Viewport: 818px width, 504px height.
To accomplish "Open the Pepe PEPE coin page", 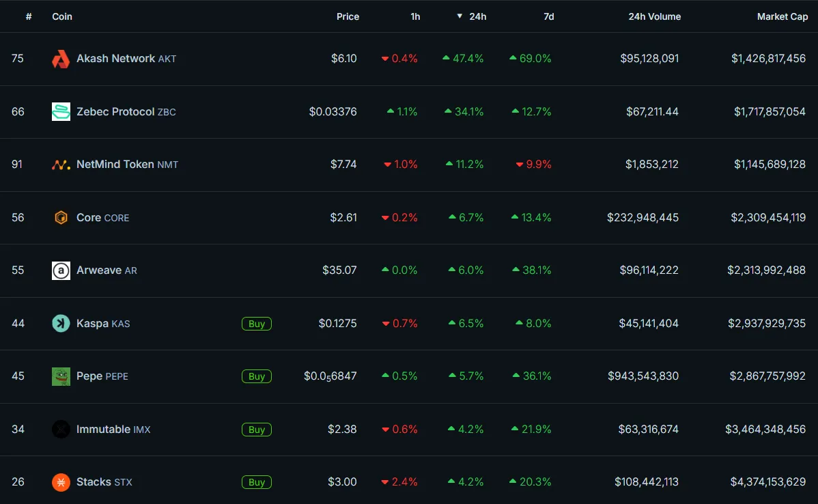I will [102, 376].
